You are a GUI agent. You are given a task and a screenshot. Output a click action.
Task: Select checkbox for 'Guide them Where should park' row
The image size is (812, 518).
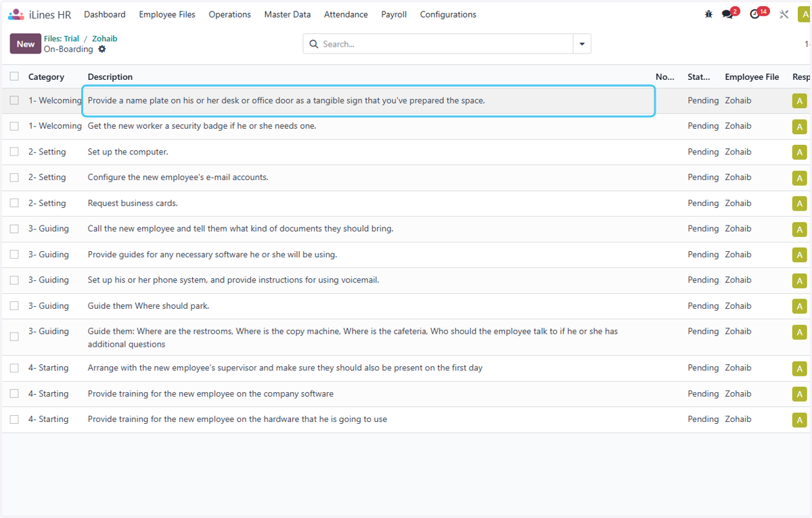tap(14, 306)
